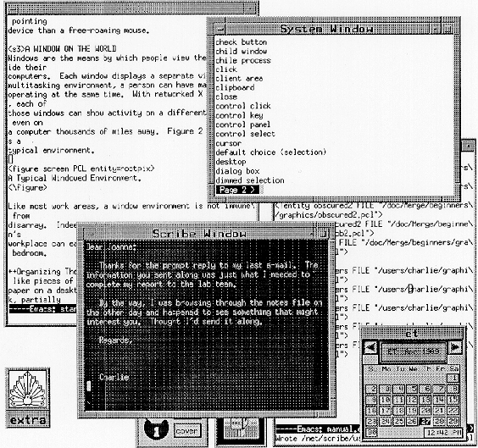Choose day 30 in the calendar
The width and height of the screenshot is (478, 448).
[371, 432]
